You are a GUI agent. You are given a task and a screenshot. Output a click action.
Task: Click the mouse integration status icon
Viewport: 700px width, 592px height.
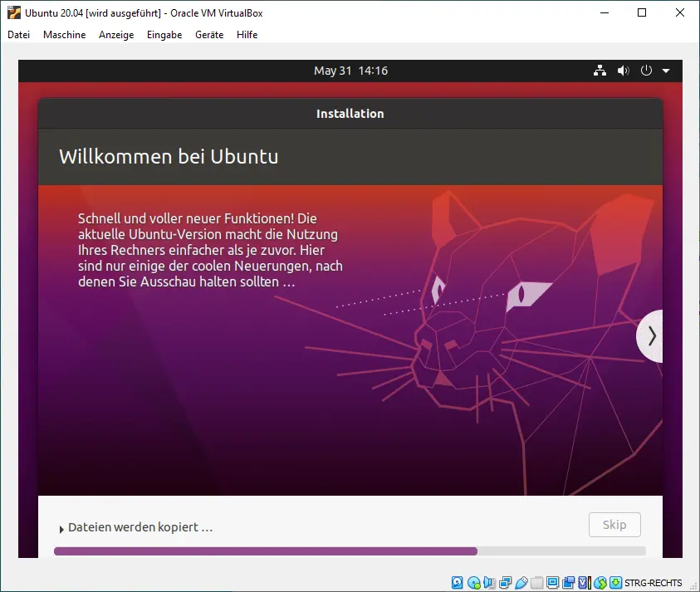600,582
